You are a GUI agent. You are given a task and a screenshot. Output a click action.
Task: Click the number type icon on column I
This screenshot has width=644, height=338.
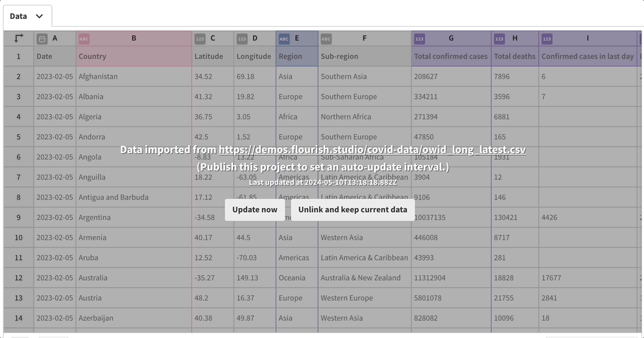click(x=547, y=39)
